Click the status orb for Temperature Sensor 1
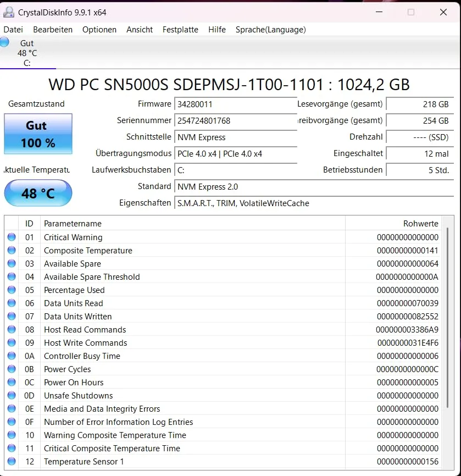Screen dimensions: 461x476 click(12, 461)
